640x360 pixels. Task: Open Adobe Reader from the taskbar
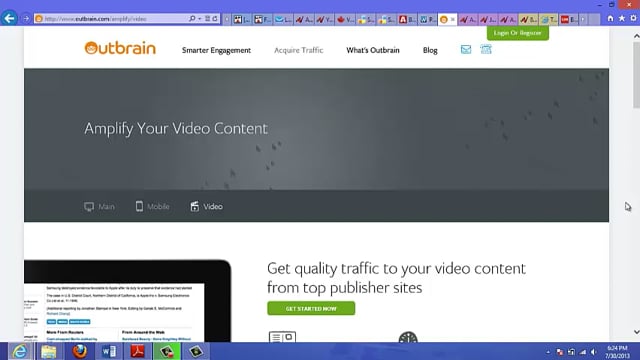[x=138, y=351]
